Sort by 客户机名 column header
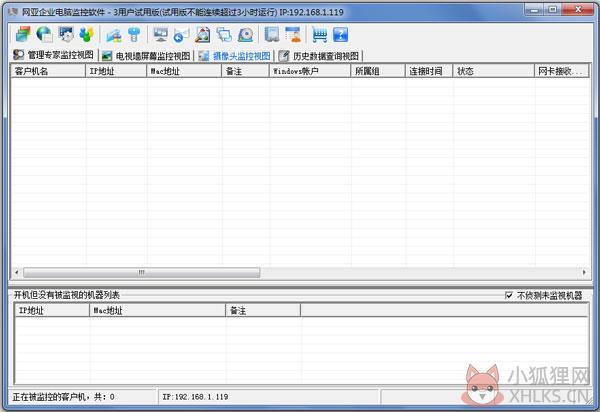The image size is (600, 412). click(x=48, y=71)
